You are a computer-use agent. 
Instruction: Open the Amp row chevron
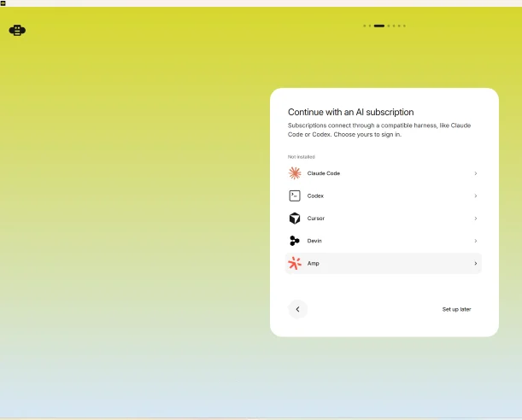pyautogui.click(x=476, y=264)
